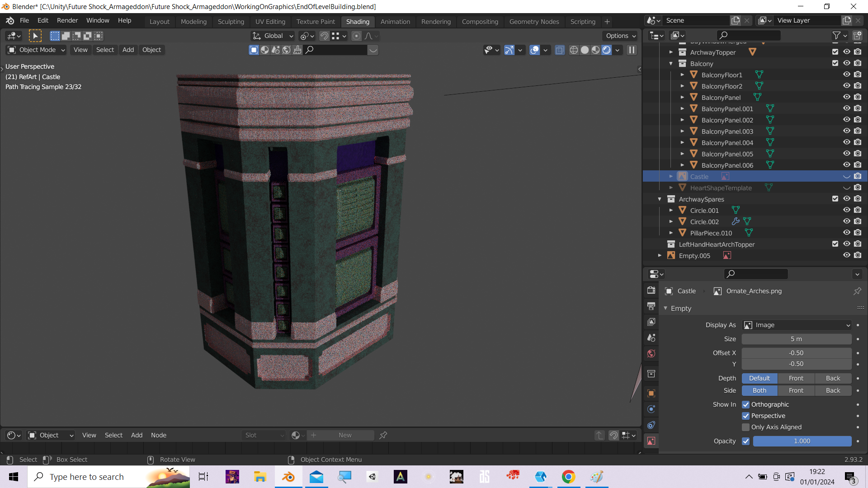
Task: Disable the Opacity checkbox
Action: (745, 441)
